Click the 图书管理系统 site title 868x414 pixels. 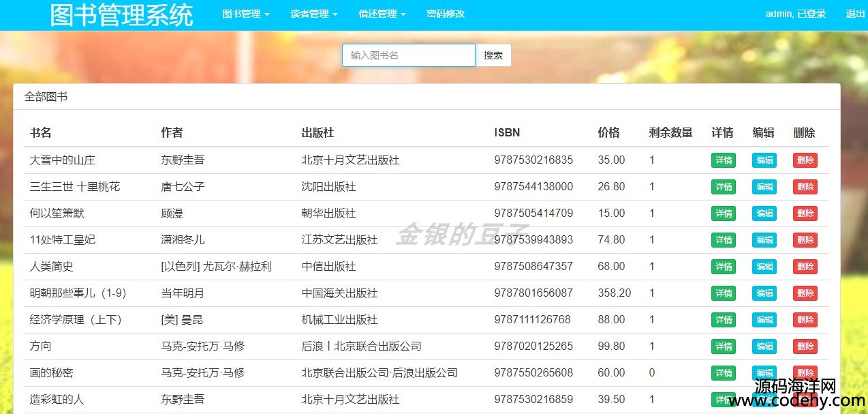tap(122, 15)
